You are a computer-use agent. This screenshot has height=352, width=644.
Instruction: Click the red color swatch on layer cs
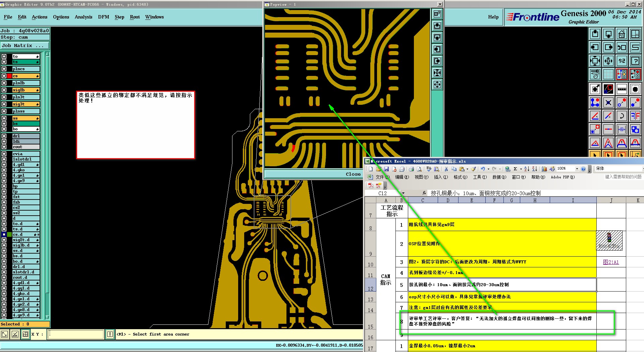[9, 76]
